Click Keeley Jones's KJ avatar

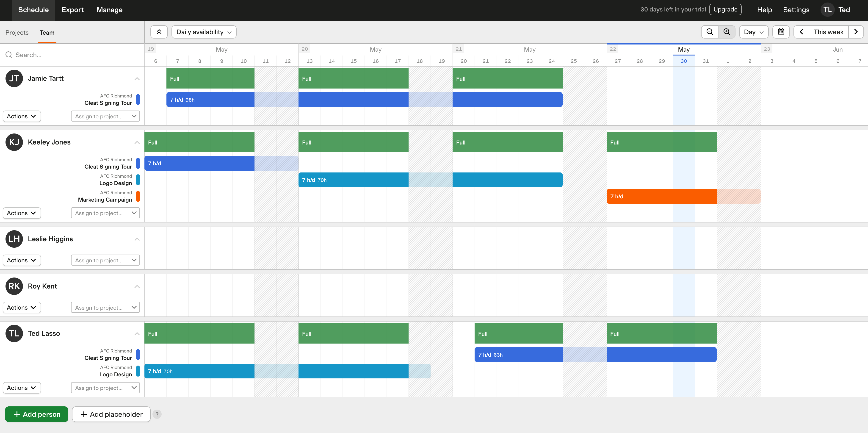coord(14,142)
